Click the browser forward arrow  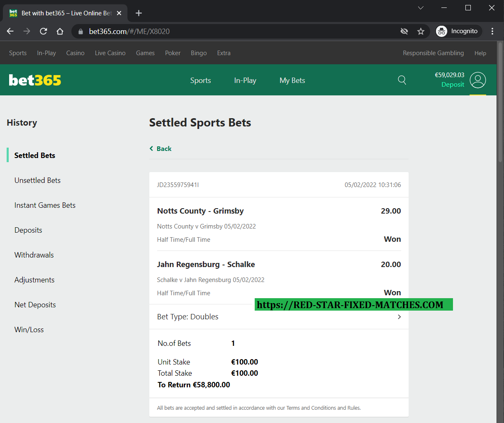coord(27,32)
